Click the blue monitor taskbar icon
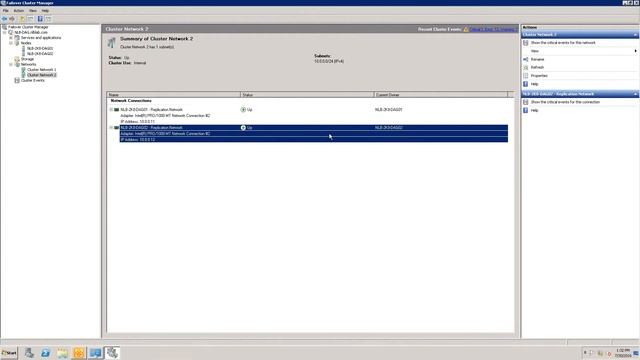 96,353
